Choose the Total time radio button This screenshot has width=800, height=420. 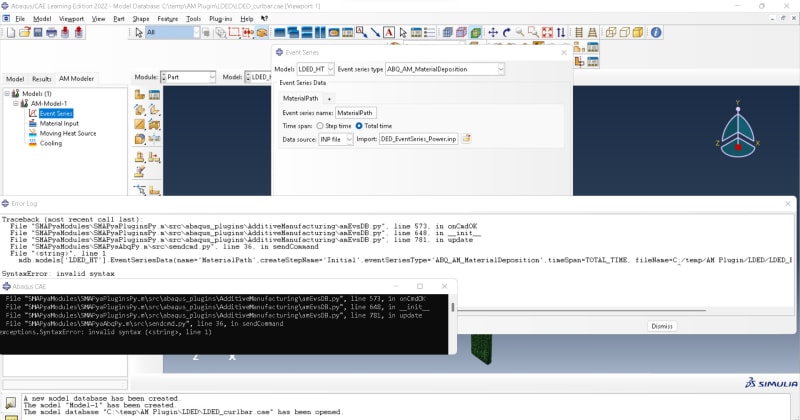[359, 126]
